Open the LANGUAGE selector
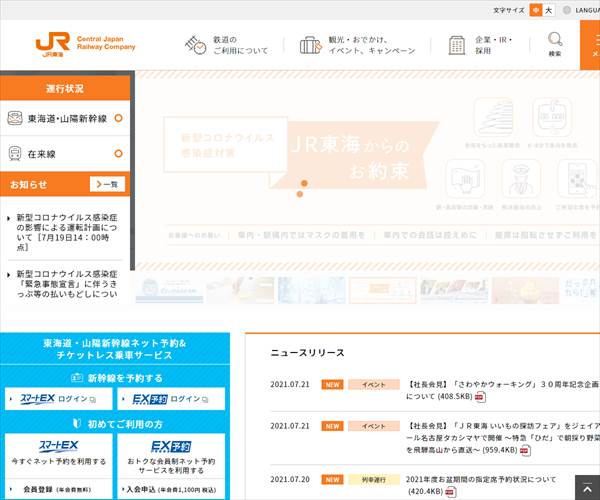Screen dimensions: 600x500 582,10
